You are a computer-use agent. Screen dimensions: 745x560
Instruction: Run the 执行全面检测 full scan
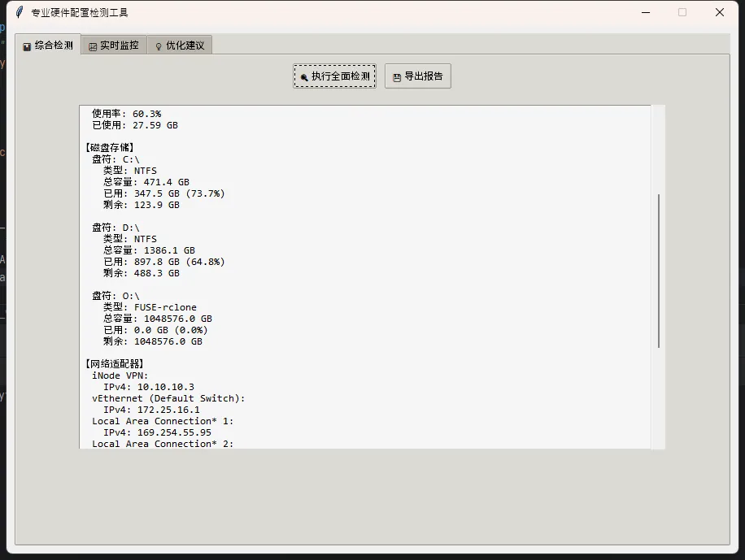[334, 76]
